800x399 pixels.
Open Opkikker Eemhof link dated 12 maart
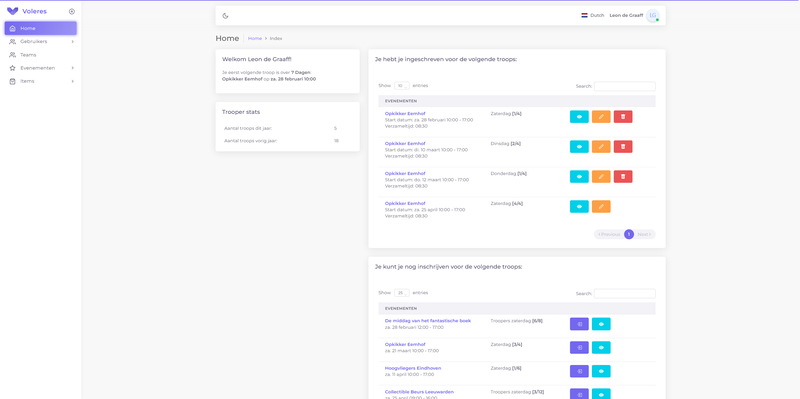pos(405,173)
